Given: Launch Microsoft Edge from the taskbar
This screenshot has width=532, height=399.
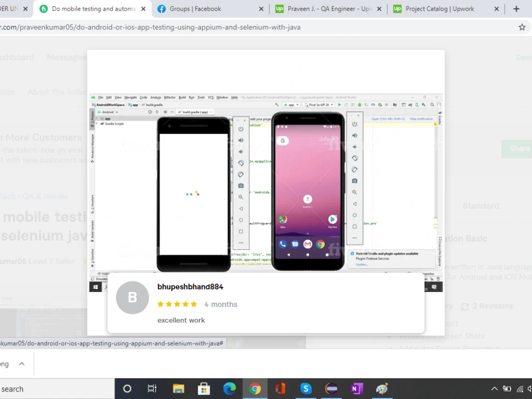Looking at the screenshot, I should pos(229,388).
